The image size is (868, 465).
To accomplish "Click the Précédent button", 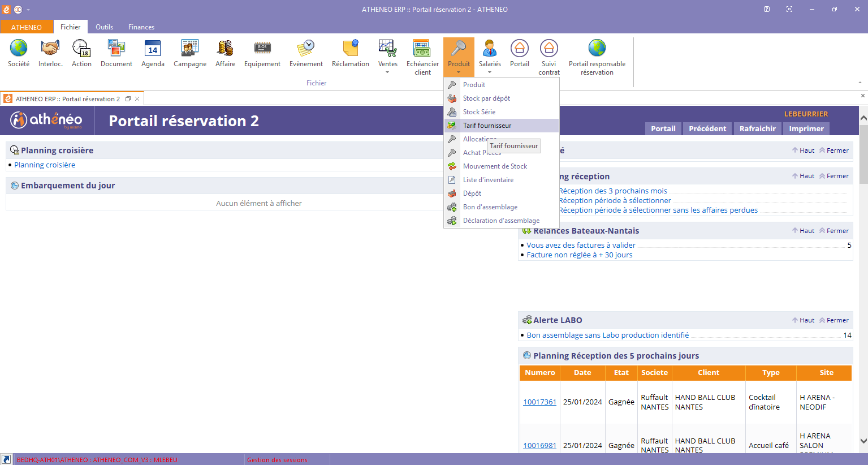I will pyautogui.click(x=707, y=128).
